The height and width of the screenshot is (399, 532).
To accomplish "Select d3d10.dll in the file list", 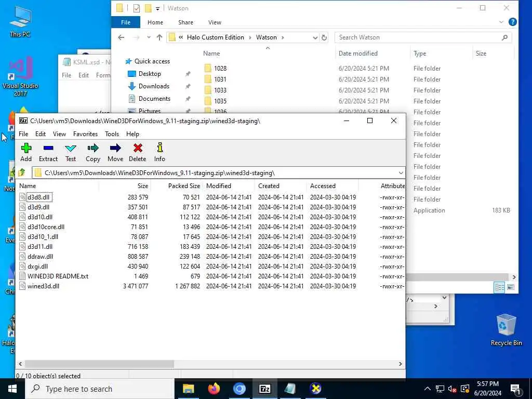I will 40,217.
